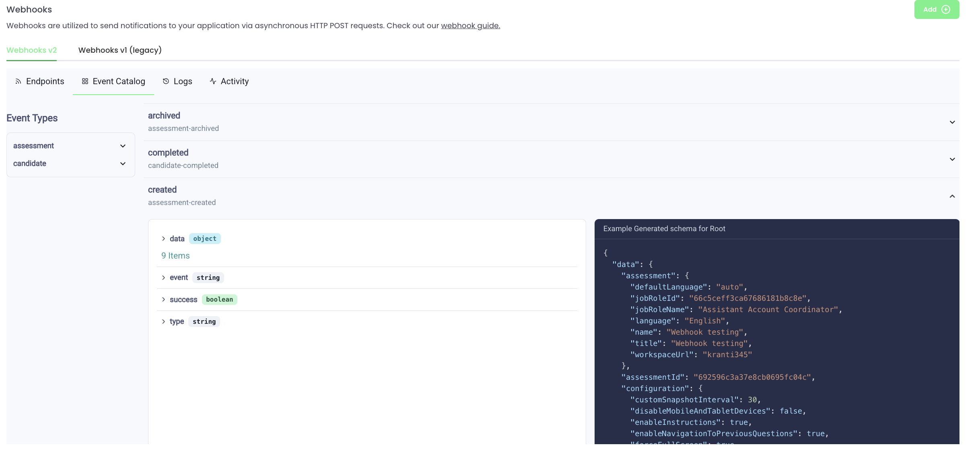The image size is (980, 476).
Task: Expand the type string property
Action: click(x=163, y=322)
